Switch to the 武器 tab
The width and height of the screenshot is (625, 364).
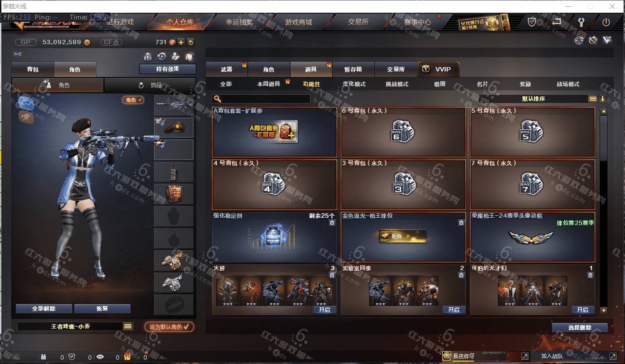tap(226, 69)
